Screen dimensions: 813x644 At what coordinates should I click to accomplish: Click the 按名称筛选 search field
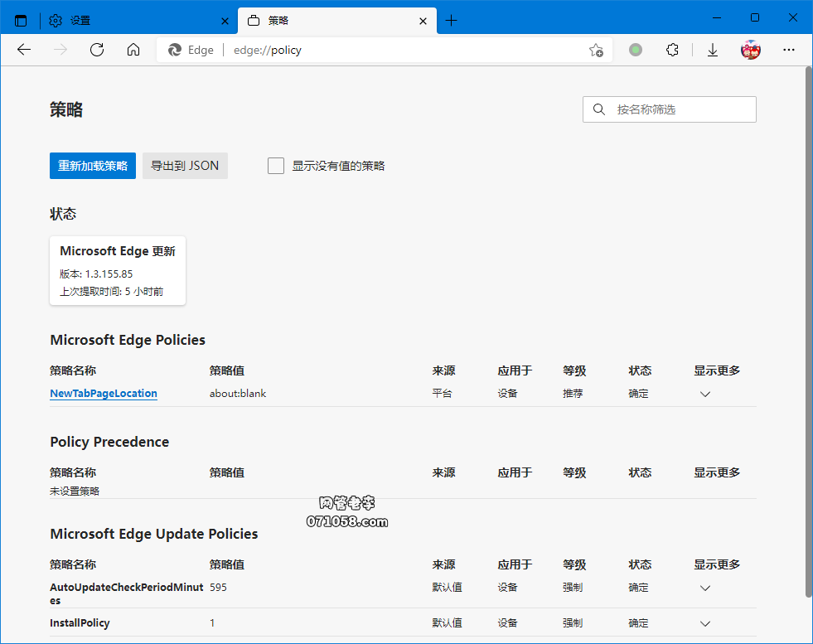point(669,109)
